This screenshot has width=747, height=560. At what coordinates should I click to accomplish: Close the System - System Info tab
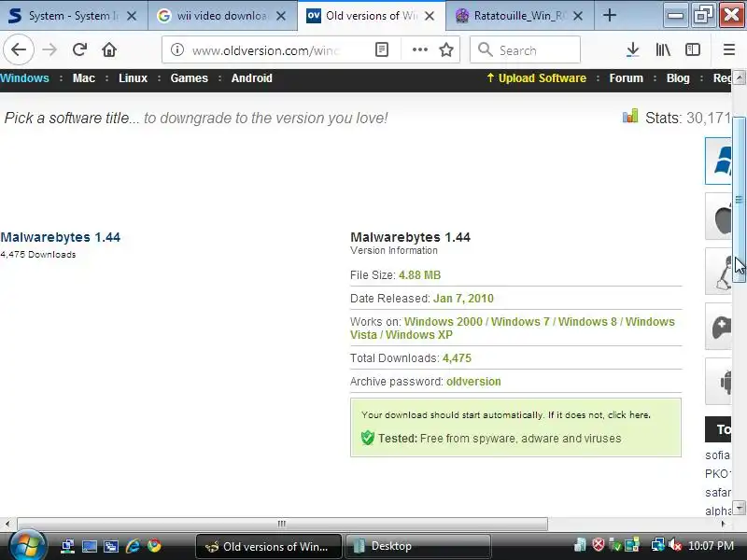coord(132,16)
